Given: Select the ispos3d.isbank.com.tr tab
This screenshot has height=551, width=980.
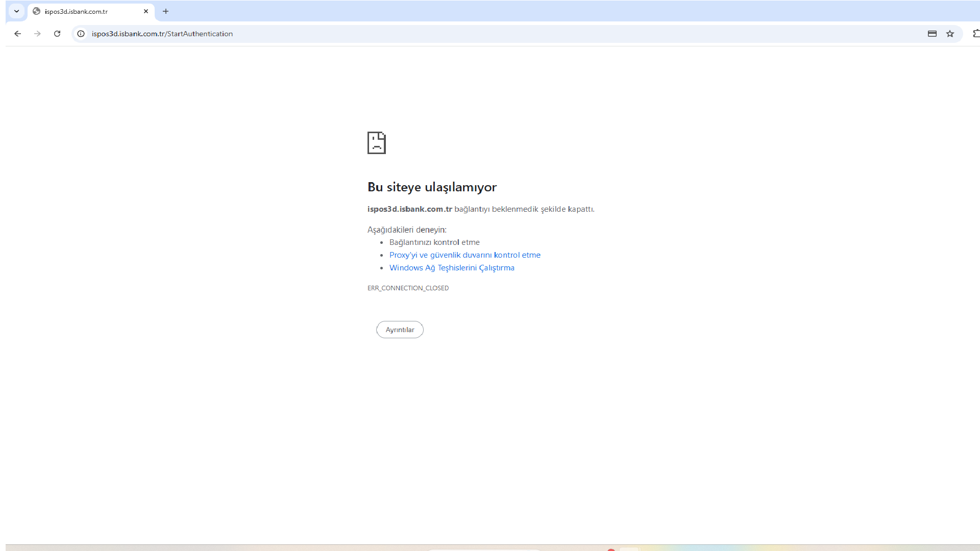Looking at the screenshot, I should tap(91, 11).
